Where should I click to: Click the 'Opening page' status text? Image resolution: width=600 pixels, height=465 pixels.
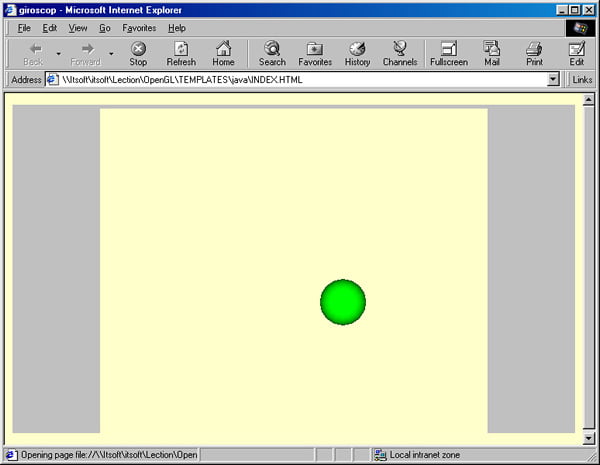click(109, 455)
